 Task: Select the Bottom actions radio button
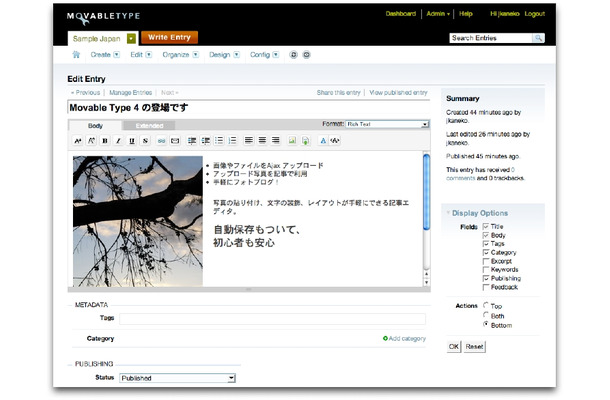coord(486,324)
